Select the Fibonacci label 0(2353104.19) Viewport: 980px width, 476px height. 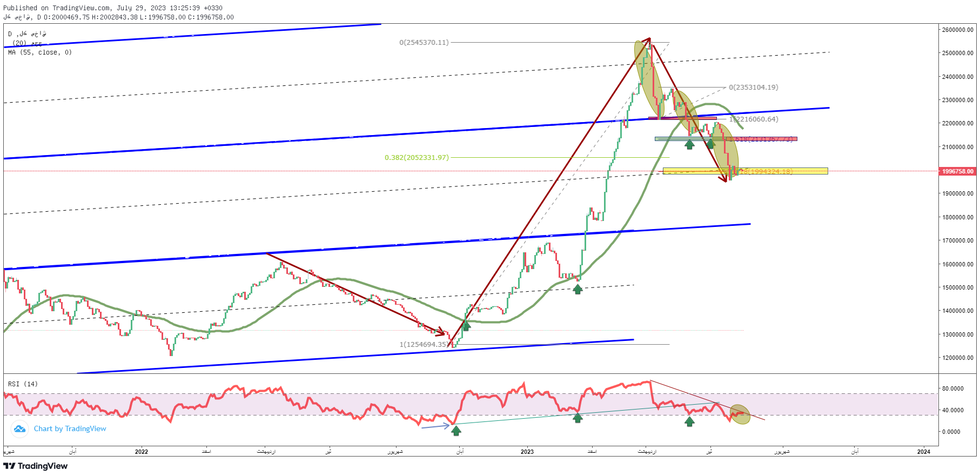point(753,87)
